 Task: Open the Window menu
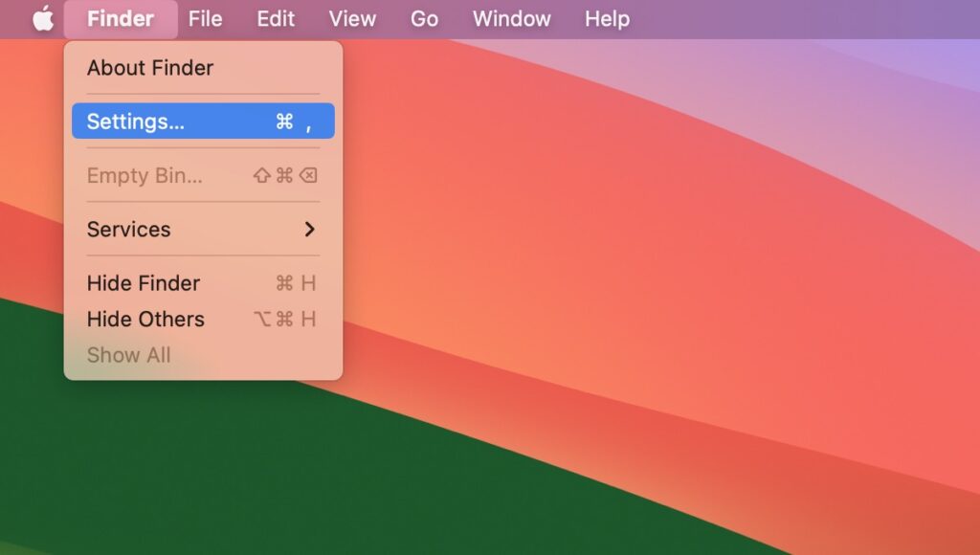tap(511, 19)
